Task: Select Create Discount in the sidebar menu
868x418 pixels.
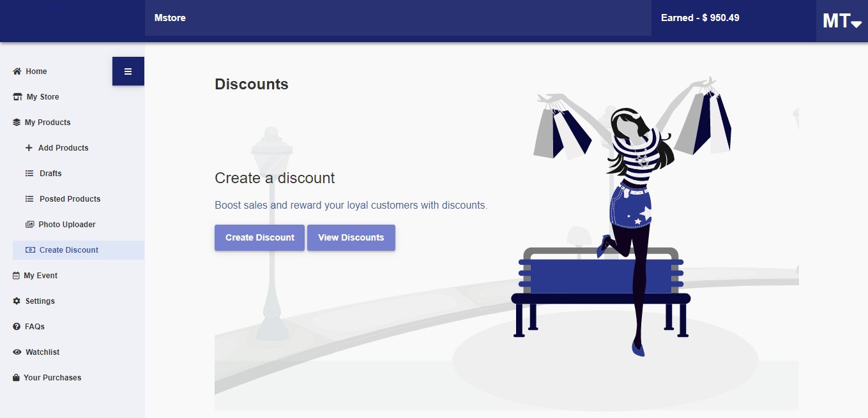Action: coord(79,250)
